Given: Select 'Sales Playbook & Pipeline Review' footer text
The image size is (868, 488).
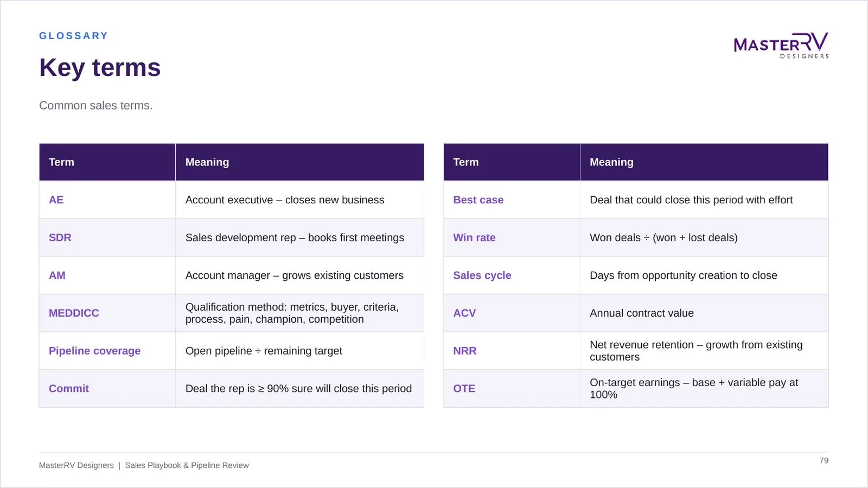Looking at the screenshot, I should point(187,465).
